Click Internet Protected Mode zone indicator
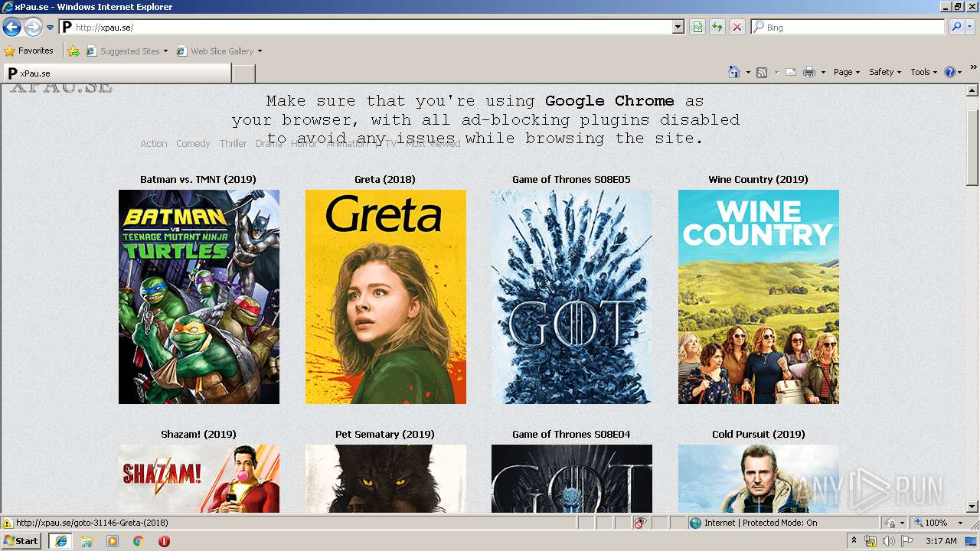 [753, 523]
